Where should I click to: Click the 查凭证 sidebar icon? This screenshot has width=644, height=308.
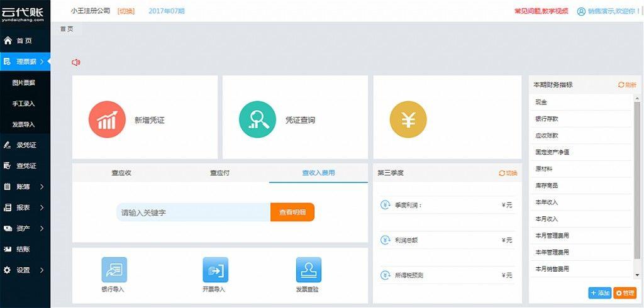pos(8,166)
